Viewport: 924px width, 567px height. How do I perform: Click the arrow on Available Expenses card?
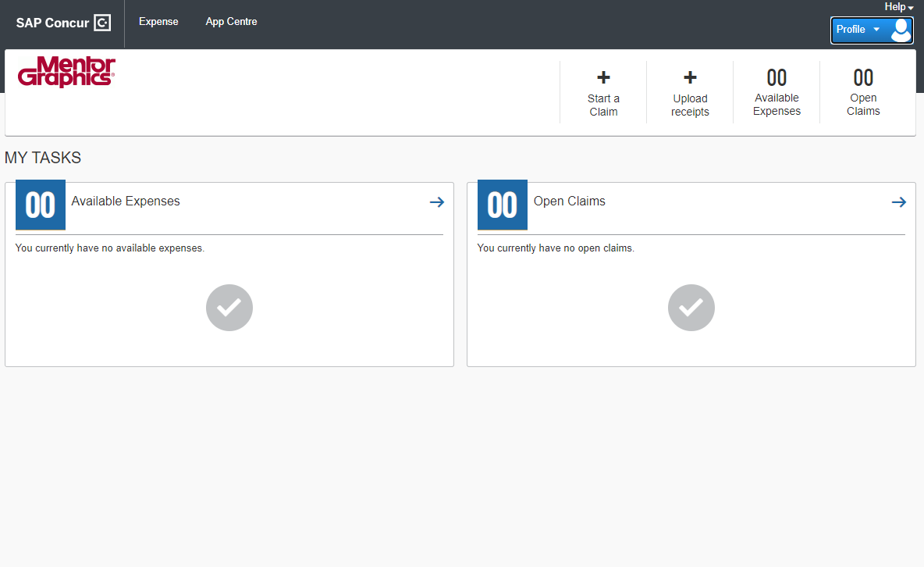pyautogui.click(x=437, y=202)
